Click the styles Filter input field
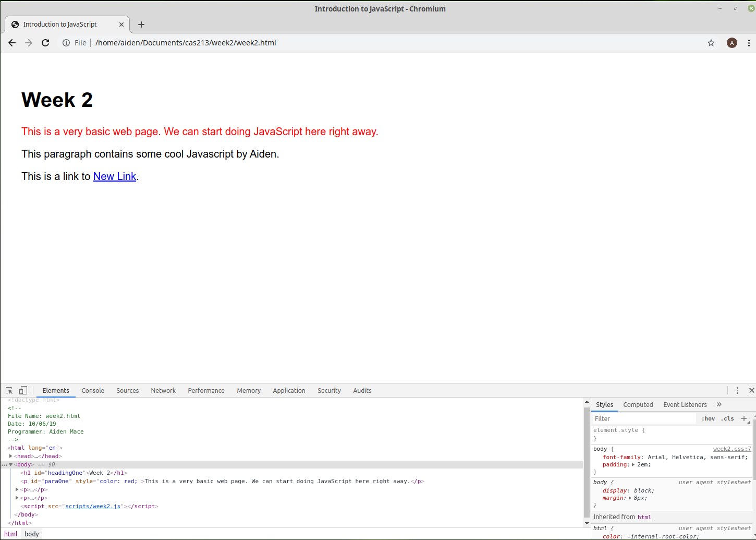Image resolution: width=756 pixels, height=540 pixels. [x=644, y=418]
